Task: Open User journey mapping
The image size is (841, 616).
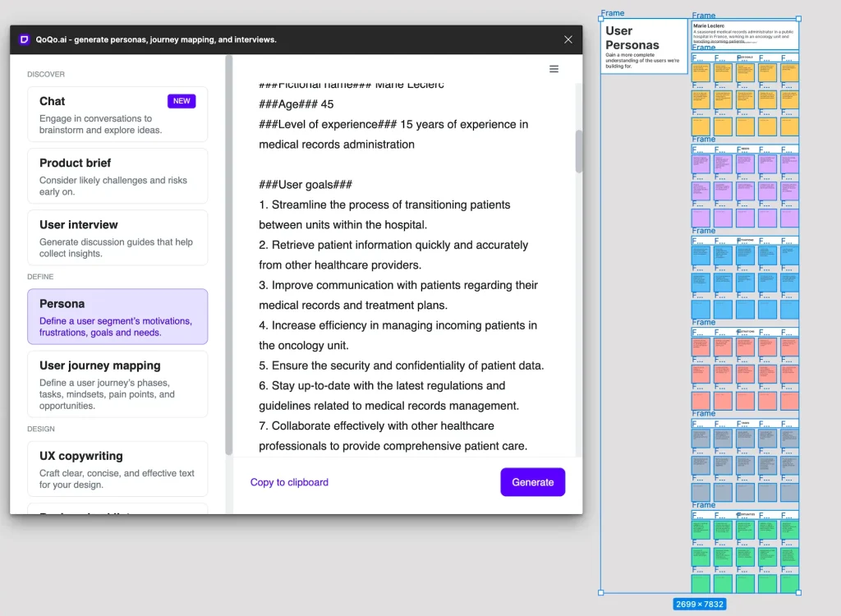Action: pos(117,384)
